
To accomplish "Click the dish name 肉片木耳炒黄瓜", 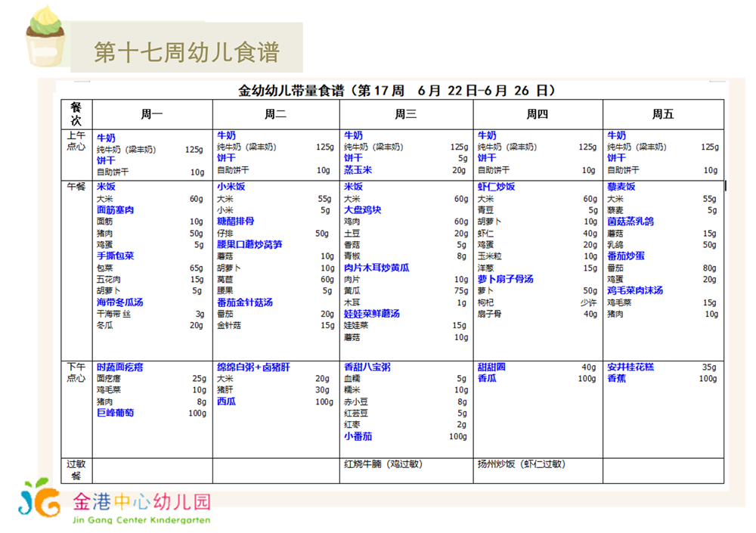I will (376, 268).
